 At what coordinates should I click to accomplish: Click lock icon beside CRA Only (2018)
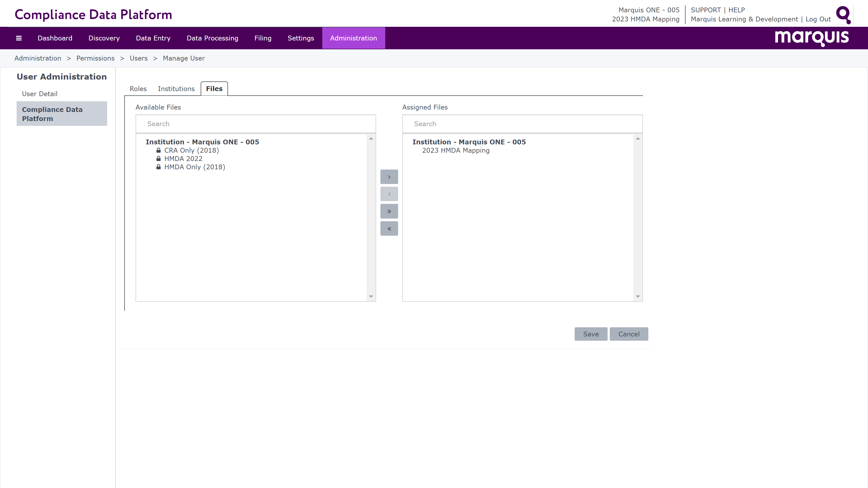[158, 150]
